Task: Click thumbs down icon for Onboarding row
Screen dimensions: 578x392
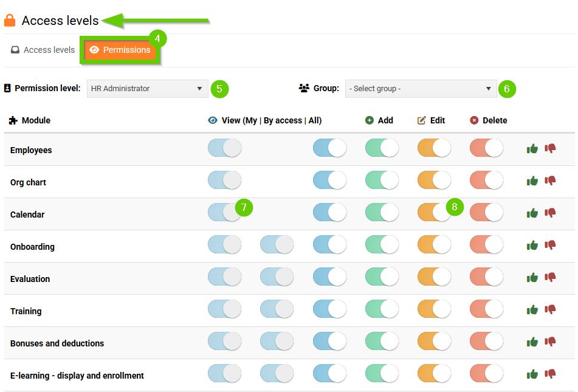Action: (550, 245)
